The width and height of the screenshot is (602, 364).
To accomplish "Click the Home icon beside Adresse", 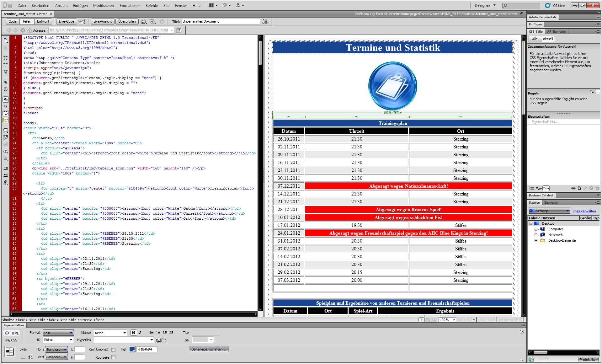I will (29, 30).
